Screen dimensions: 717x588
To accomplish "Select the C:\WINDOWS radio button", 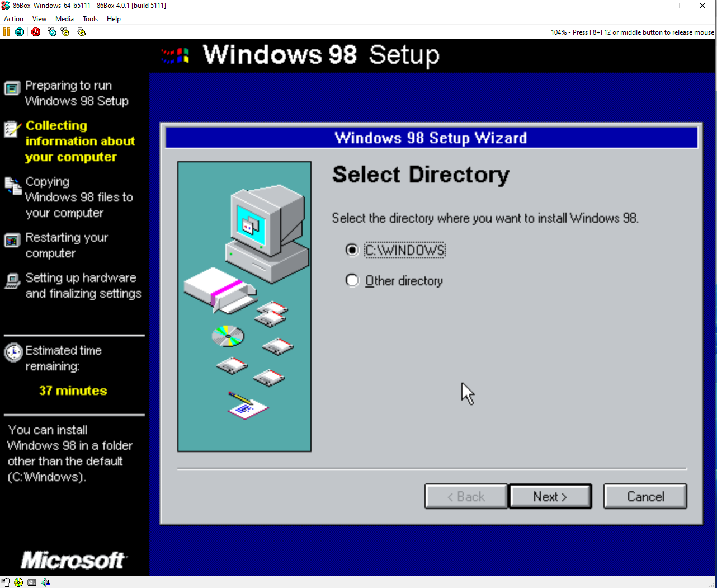I will (352, 250).
